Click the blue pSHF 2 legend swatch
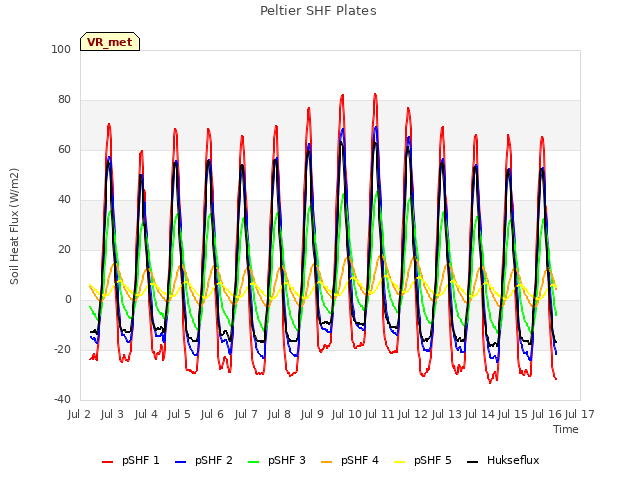The height and width of the screenshot is (480, 640). 180,462
